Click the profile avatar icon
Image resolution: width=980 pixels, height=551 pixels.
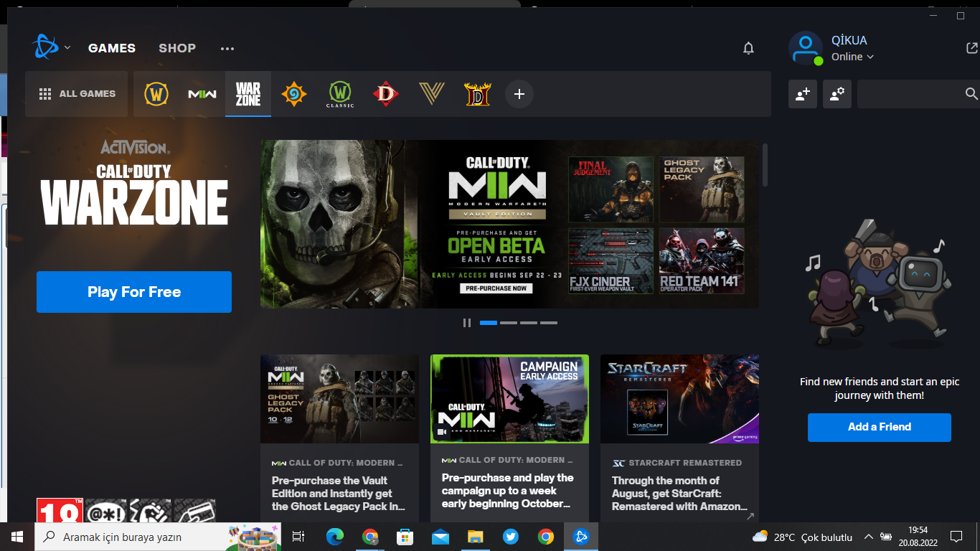(x=806, y=48)
